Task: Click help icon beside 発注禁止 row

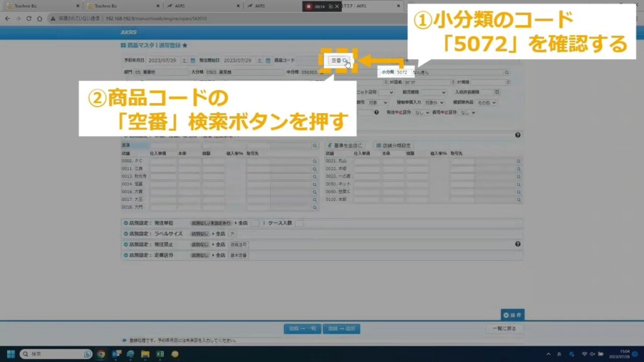Action: click(x=518, y=244)
